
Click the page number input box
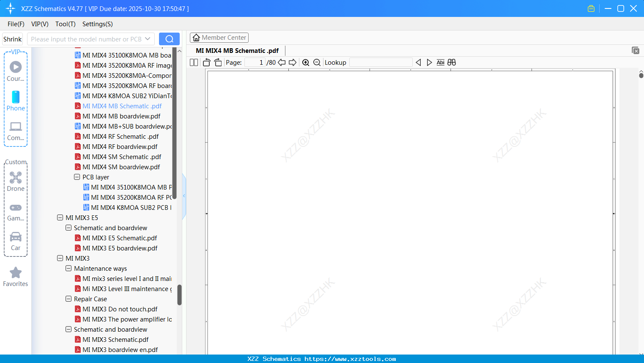(255, 63)
